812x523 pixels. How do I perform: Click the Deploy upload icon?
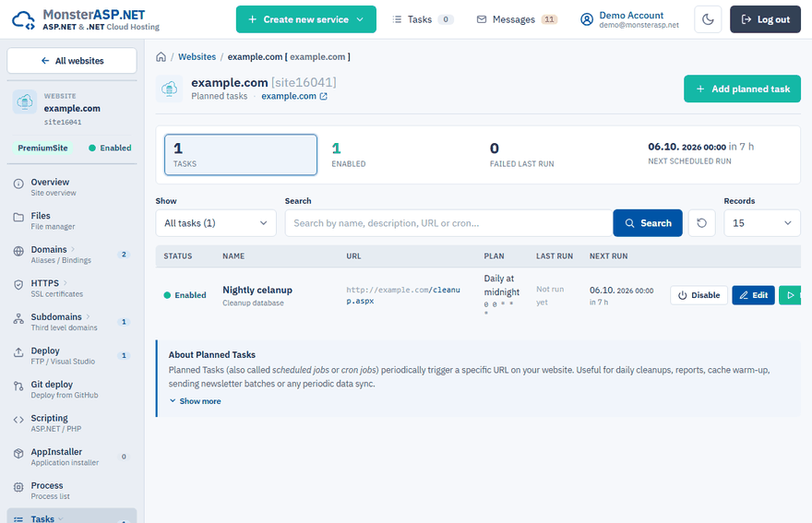pos(18,352)
